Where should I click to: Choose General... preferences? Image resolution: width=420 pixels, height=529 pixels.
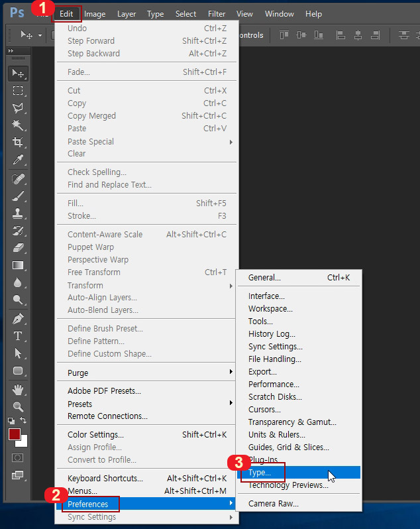pyautogui.click(x=299, y=278)
